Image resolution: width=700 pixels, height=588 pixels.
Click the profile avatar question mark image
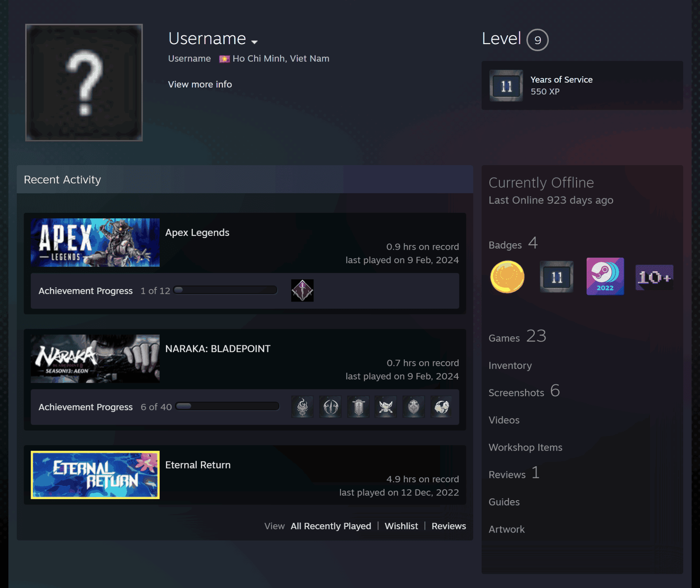[84, 82]
